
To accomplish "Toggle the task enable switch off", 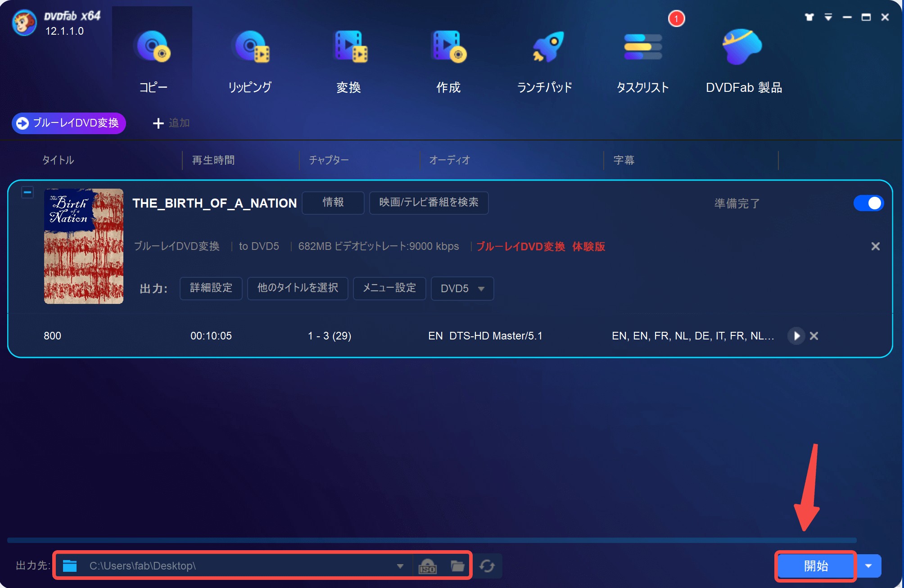I will (x=868, y=203).
